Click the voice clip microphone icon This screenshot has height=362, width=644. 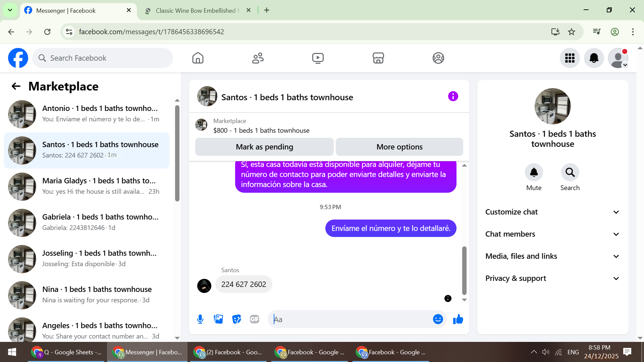click(200, 319)
